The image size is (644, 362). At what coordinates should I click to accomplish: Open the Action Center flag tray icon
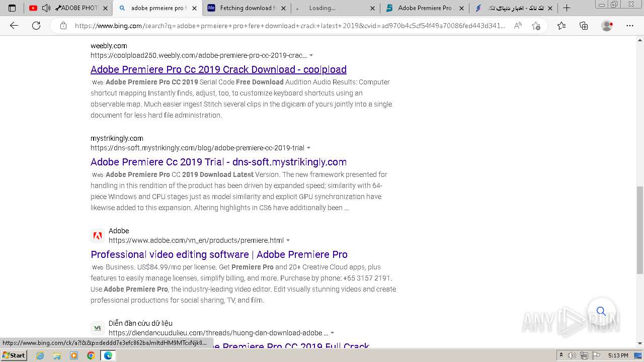[x=596, y=355]
